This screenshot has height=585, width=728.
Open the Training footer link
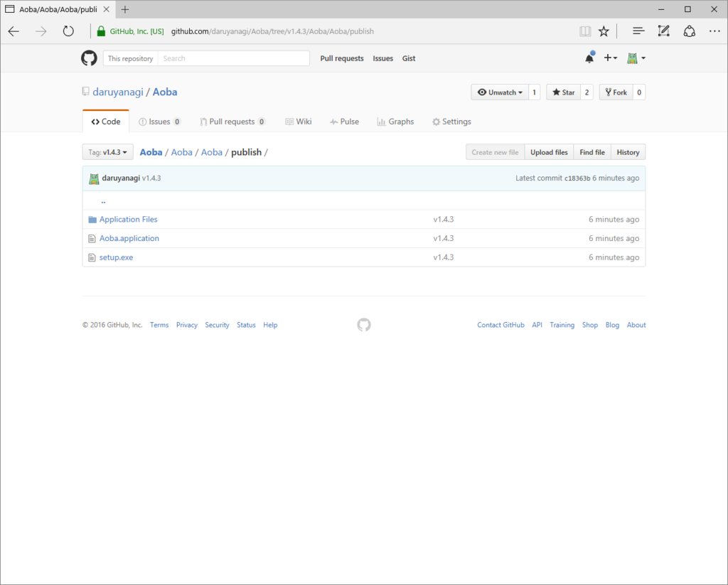[562, 325]
